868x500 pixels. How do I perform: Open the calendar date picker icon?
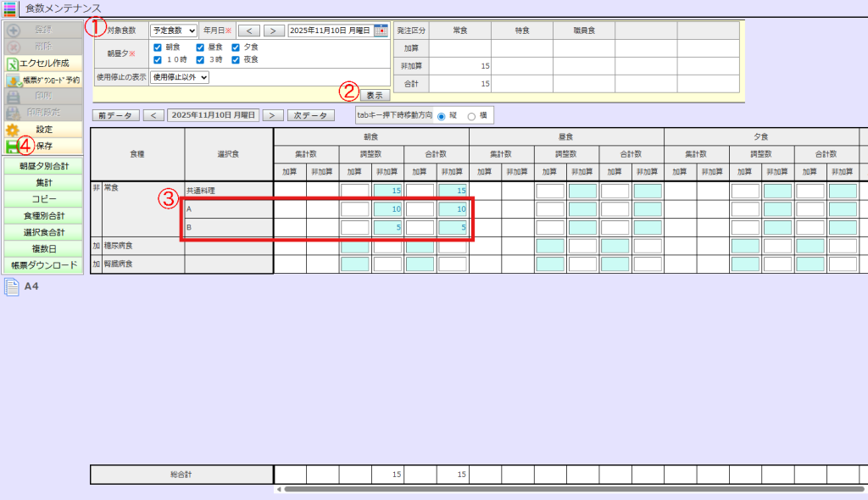point(381,31)
